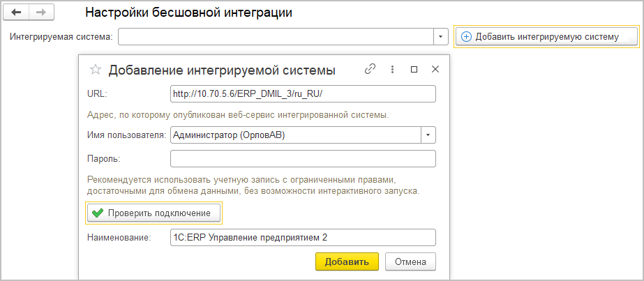This screenshot has width=644, height=281.
Task: Select the Наименование text field
Action: pyautogui.click(x=303, y=238)
